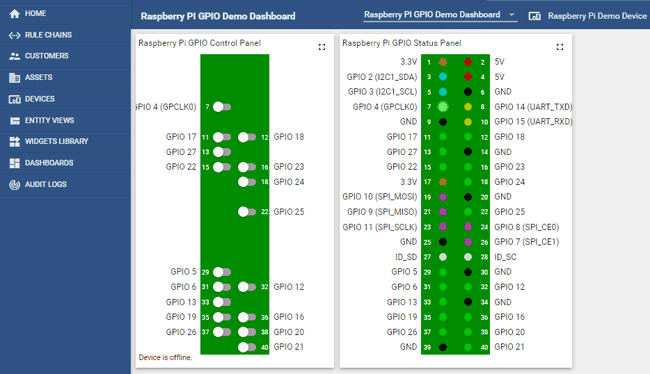This screenshot has width=650, height=374.
Task: Expand GPIO Control Panel to fullscreen
Action: click(x=322, y=47)
